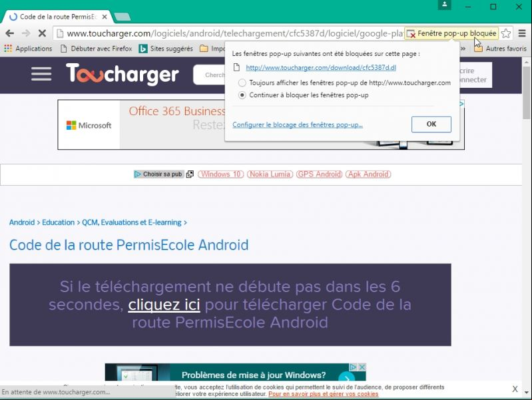Click the address bar URL

235,33
